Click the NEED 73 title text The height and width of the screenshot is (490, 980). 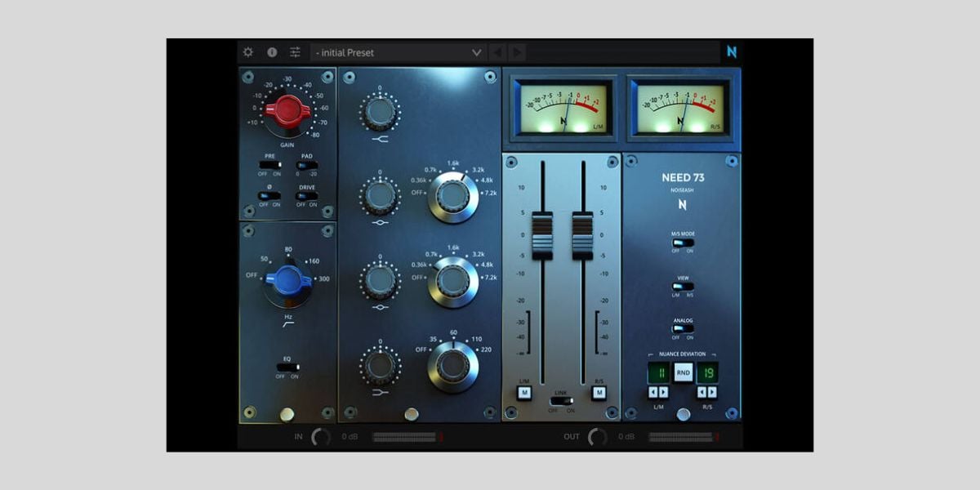click(x=683, y=177)
